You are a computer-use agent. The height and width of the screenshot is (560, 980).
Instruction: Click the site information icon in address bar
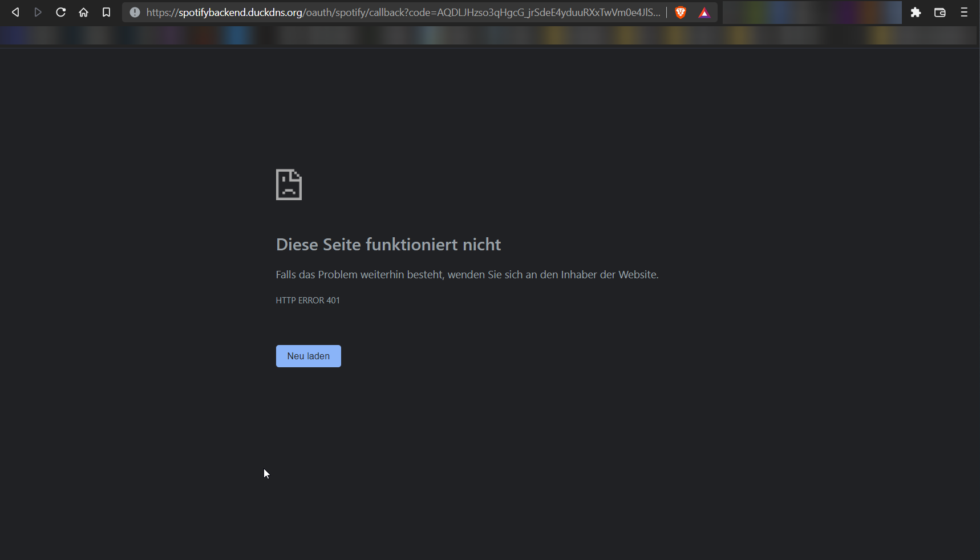pos(133,12)
